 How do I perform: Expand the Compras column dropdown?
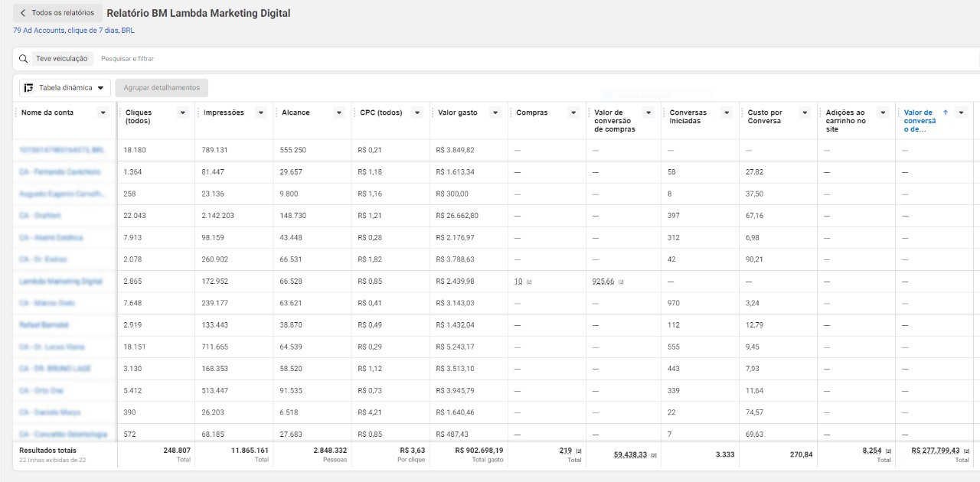point(573,112)
